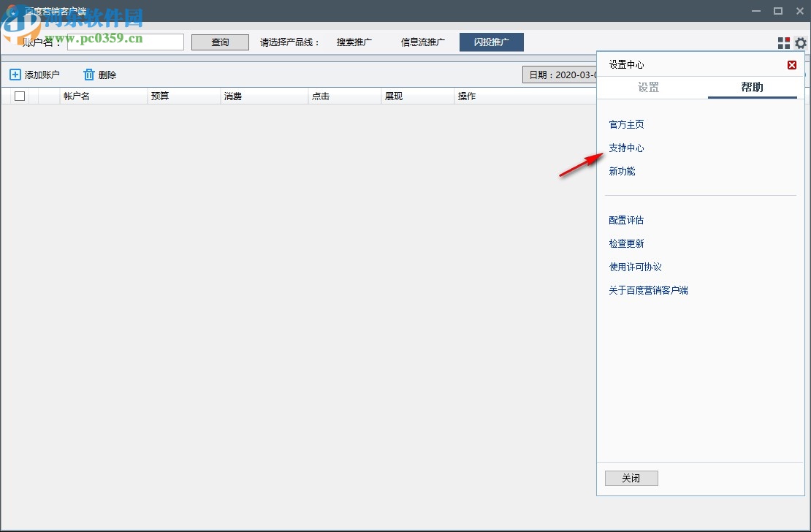Open the 支持中心 link
Screen dimensions: 811x532
coord(626,148)
